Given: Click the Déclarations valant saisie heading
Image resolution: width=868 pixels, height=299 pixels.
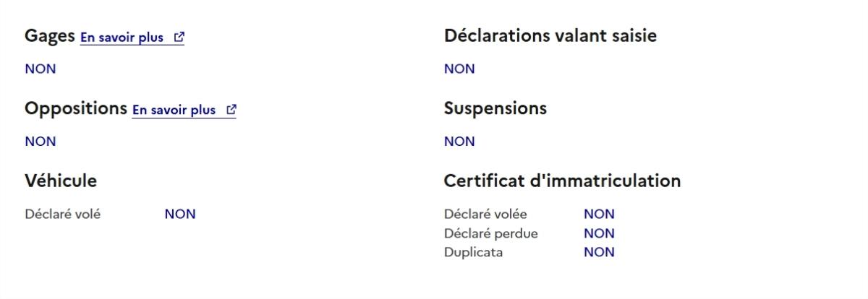Looking at the screenshot, I should [550, 36].
